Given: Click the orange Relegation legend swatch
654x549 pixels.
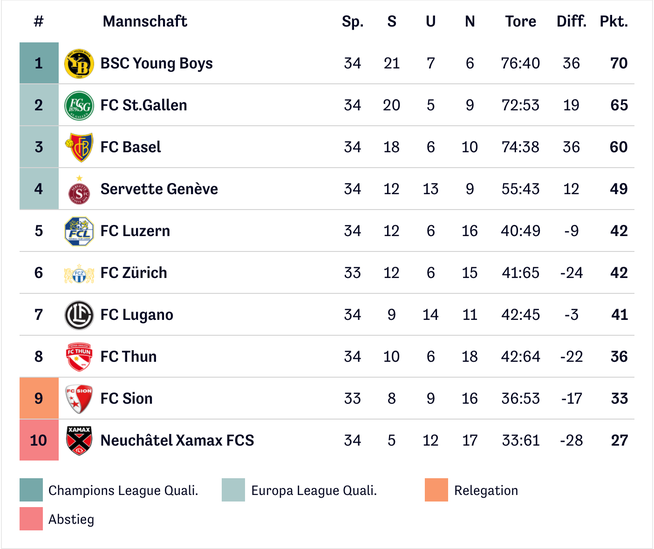Looking at the screenshot, I should pyautogui.click(x=436, y=490).
